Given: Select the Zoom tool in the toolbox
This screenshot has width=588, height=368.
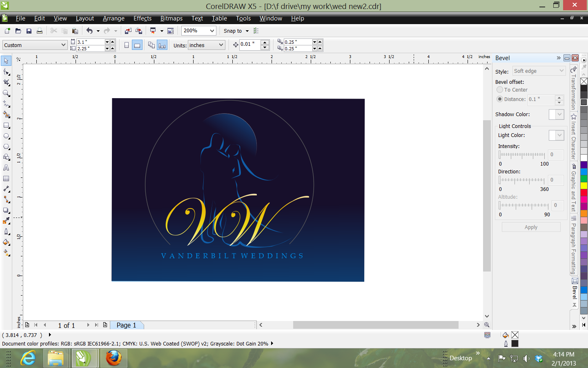Looking at the screenshot, I should [x=7, y=93].
